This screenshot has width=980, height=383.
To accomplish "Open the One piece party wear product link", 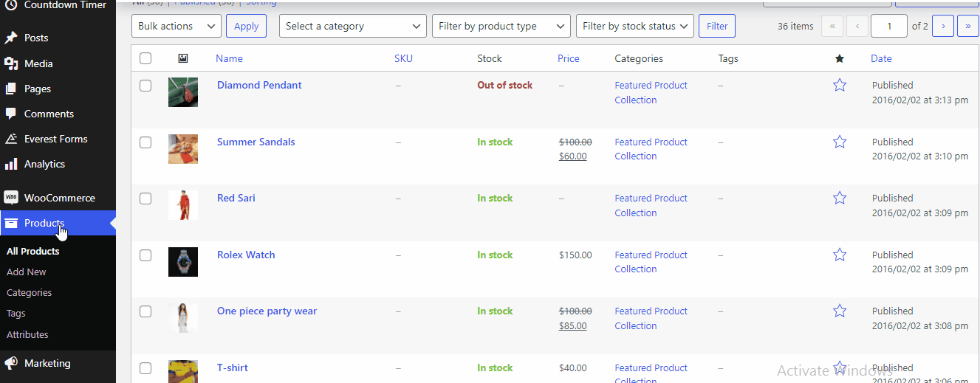I will pyautogui.click(x=267, y=311).
